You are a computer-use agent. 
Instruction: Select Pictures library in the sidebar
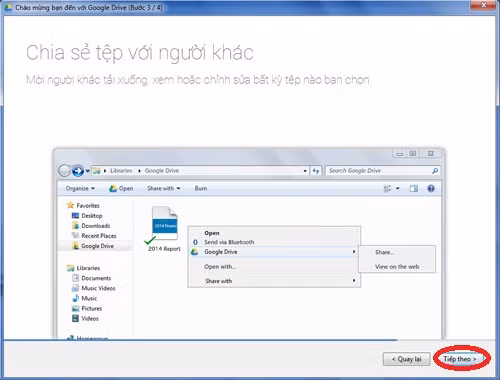point(91,308)
